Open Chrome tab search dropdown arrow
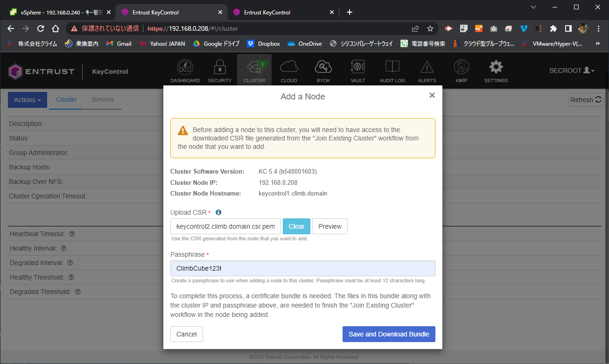Image resolution: width=609 pixels, height=364 pixels. [533, 7]
